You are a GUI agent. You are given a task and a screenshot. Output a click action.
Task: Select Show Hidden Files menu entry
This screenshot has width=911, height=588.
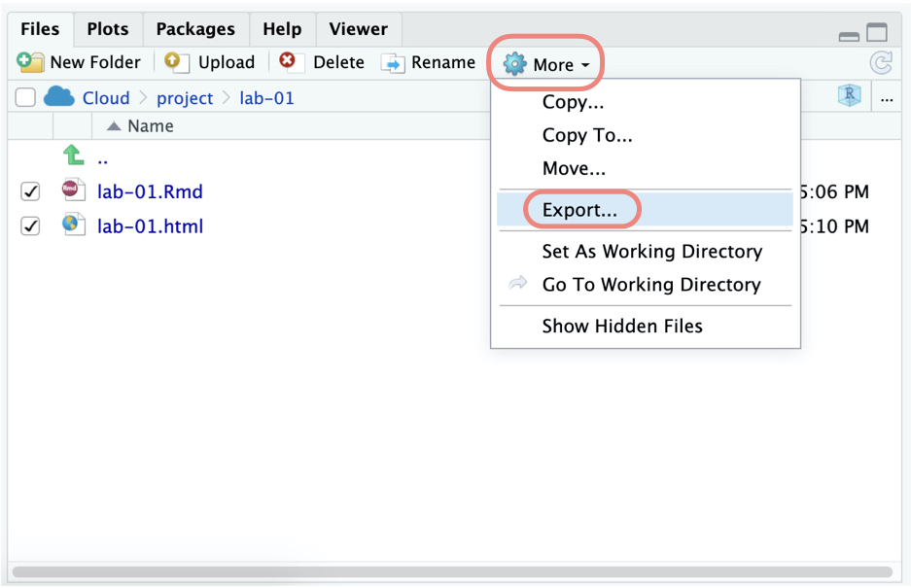click(622, 327)
